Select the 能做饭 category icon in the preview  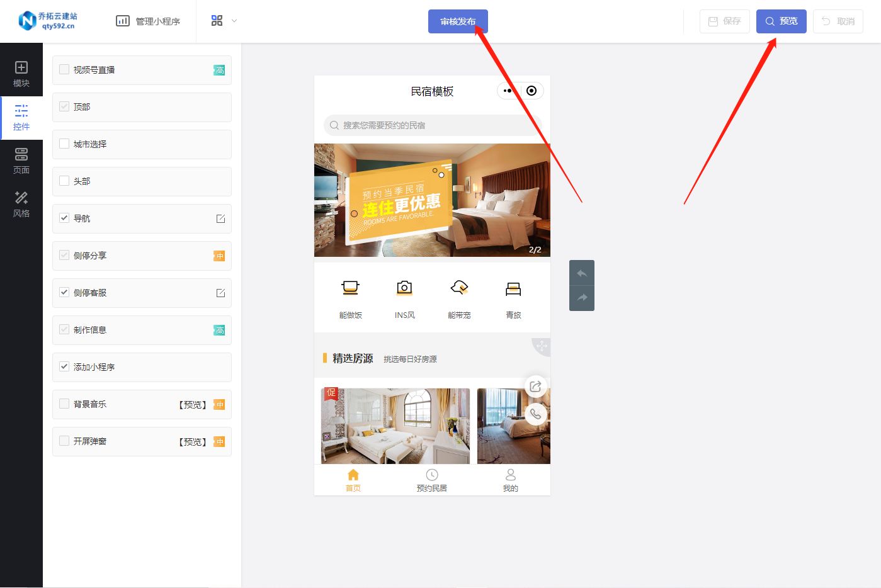point(350,296)
